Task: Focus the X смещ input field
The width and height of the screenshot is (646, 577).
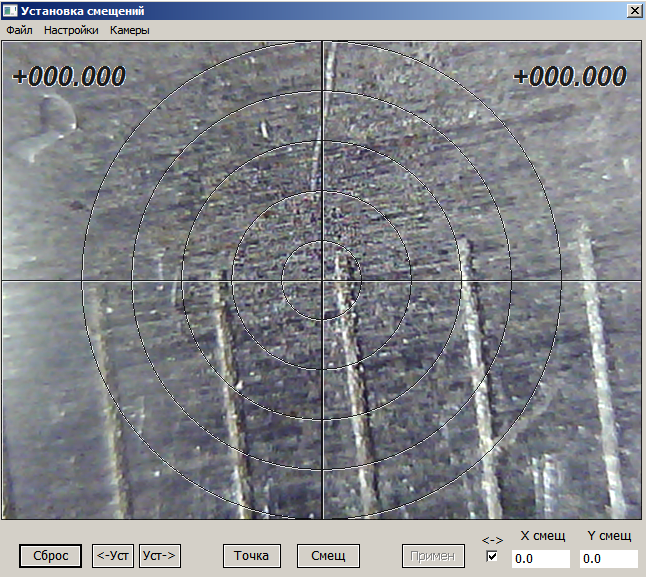Action: (540, 559)
